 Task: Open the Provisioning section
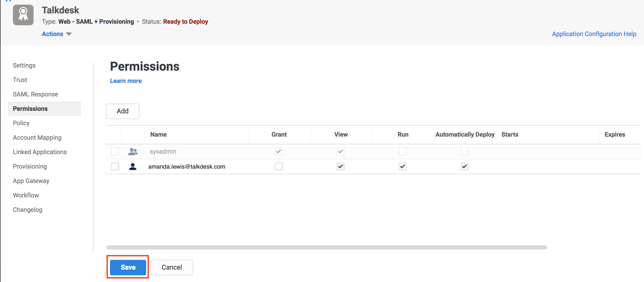click(30, 167)
